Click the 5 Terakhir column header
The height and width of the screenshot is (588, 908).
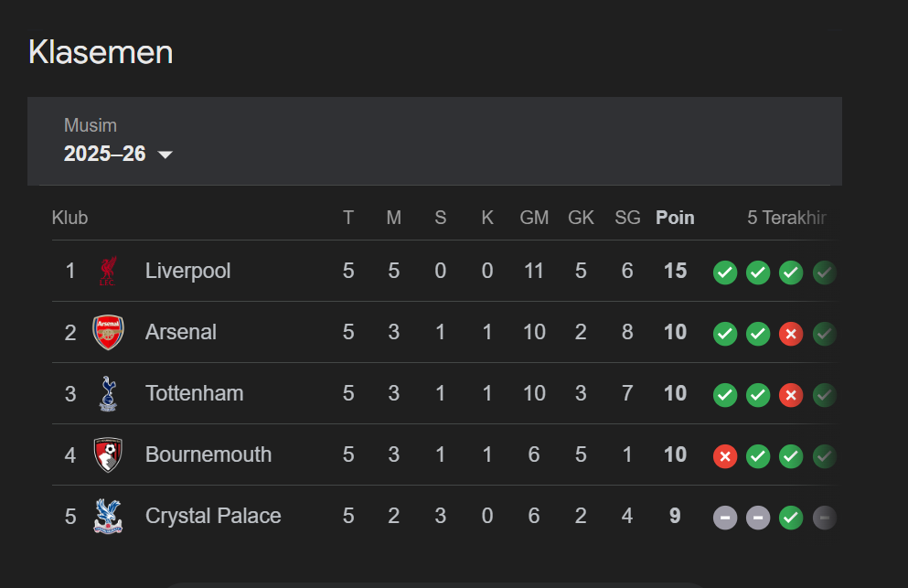pos(786,218)
